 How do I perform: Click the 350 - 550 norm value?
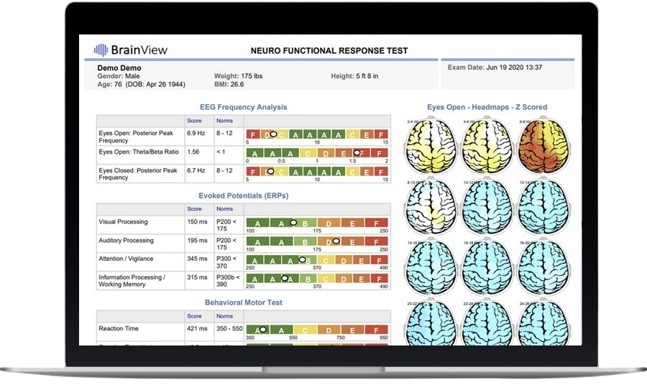tap(229, 329)
